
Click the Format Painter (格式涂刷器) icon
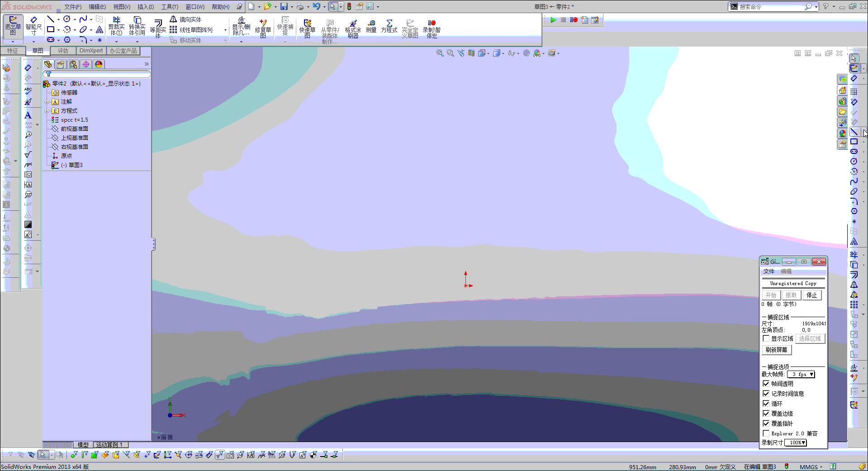tap(353, 29)
